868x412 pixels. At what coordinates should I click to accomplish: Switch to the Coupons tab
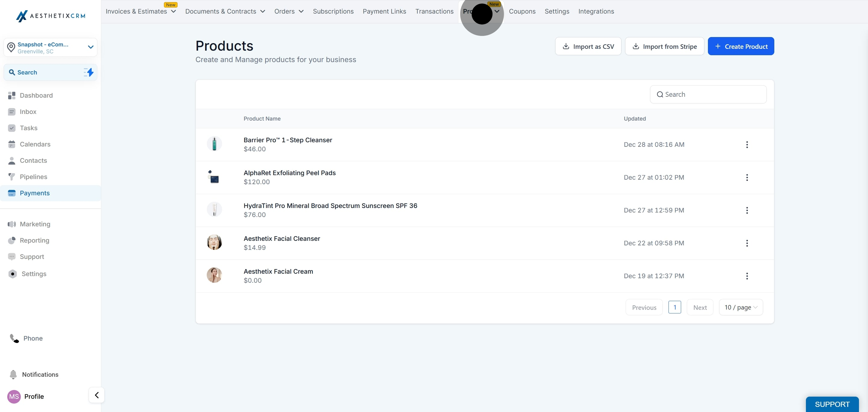[522, 11]
